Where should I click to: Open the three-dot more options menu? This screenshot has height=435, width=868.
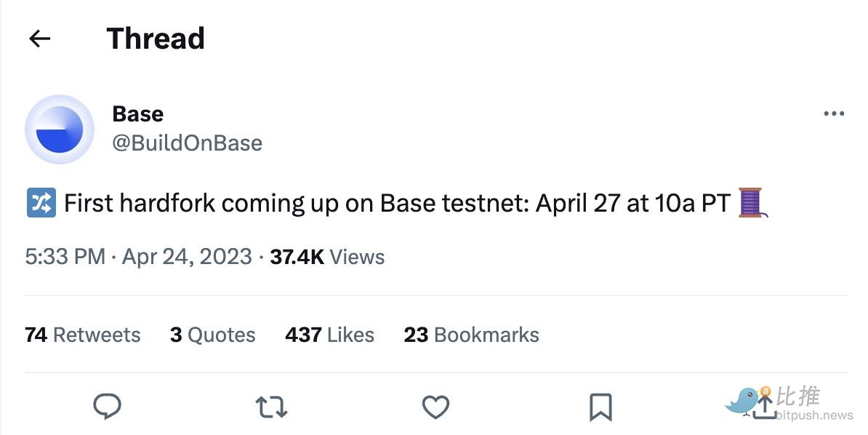(x=833, y=113)
